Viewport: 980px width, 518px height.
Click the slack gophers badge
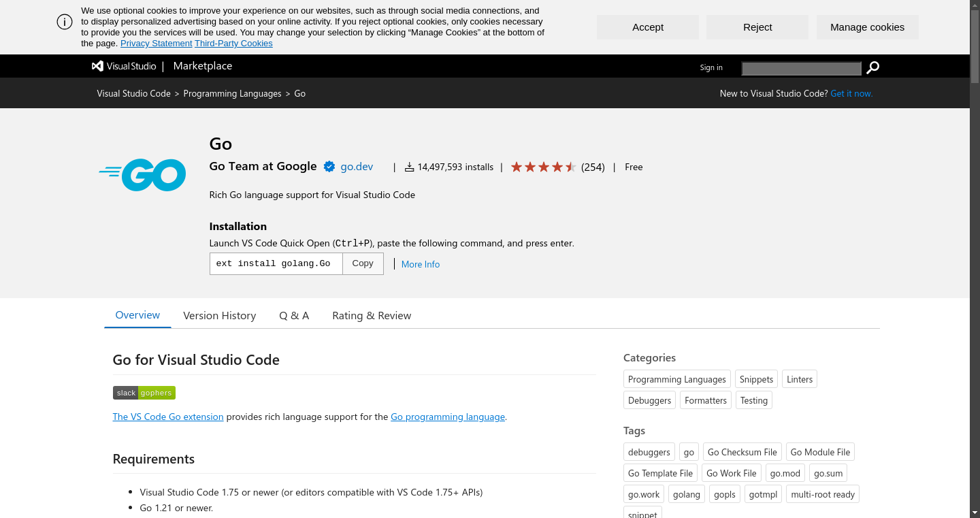(x=144, y=393)
